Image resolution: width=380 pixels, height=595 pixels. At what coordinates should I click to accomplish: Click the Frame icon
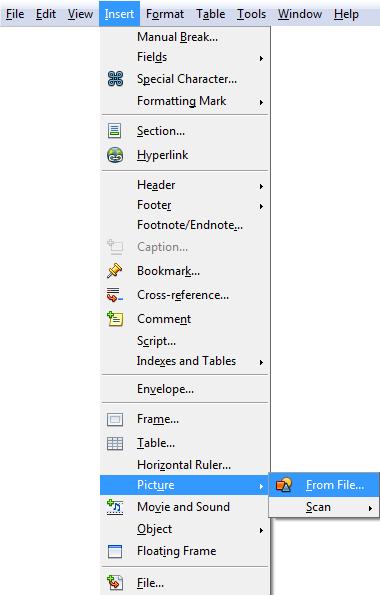115,419
